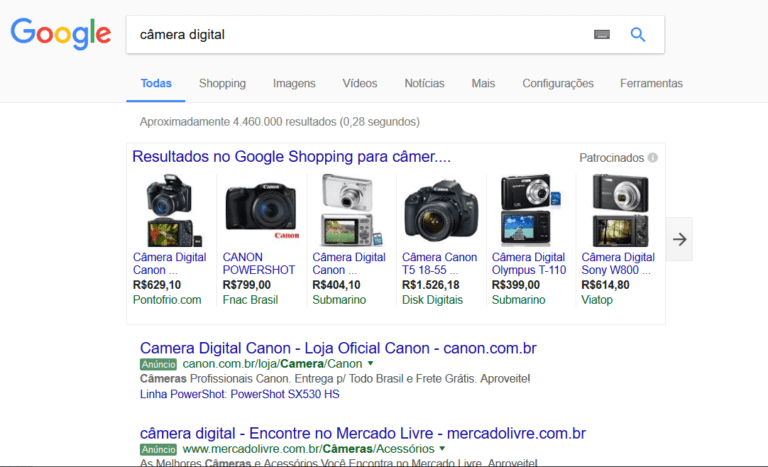The width and height of the screenshot is (768, 467).
Task: Click the Disk Digitais seller name
Action: pyautogui.click(x=432, y=300)
